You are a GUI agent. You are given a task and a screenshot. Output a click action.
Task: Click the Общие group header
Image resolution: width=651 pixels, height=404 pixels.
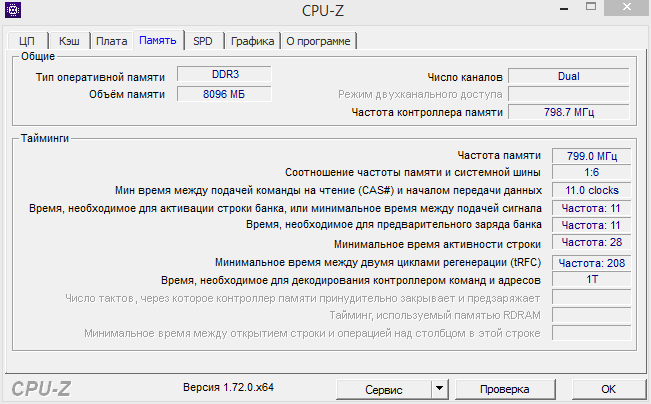(38, 56)
